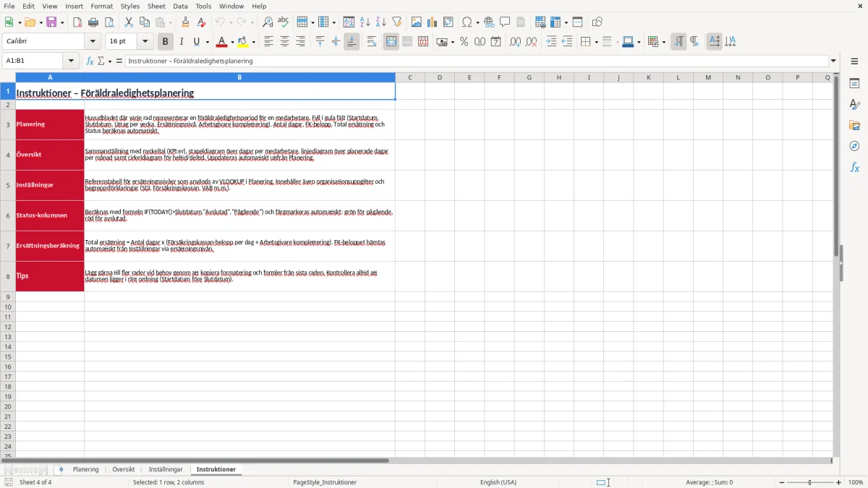
Task: Expand the formula bar
Action: [x=833, y=61]
